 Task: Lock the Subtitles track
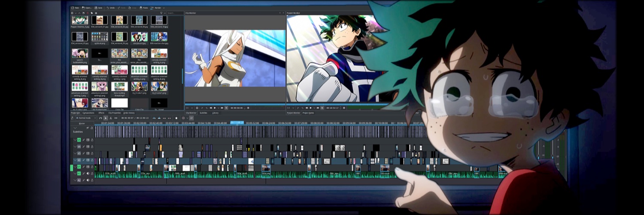92,128
